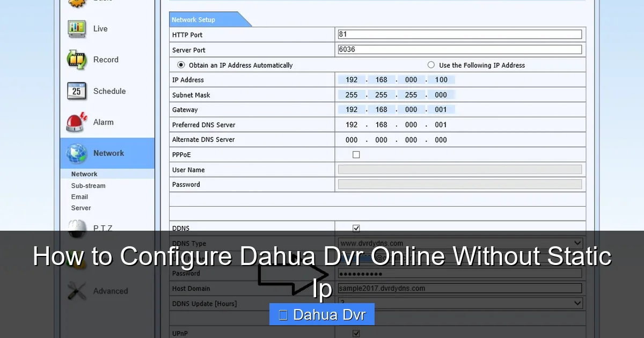Enable the PPPoE checkbox
This screenshot has width=644, height=338.
pos(356,155)
